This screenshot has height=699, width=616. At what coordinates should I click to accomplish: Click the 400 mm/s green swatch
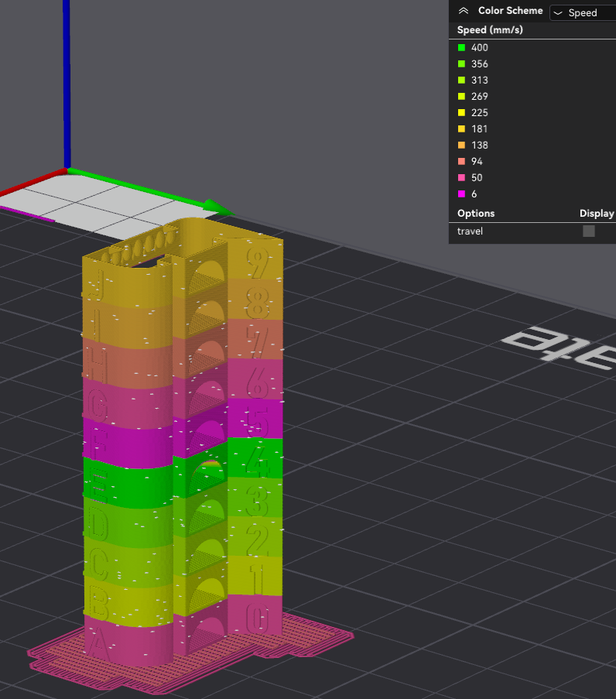(461, 47)
